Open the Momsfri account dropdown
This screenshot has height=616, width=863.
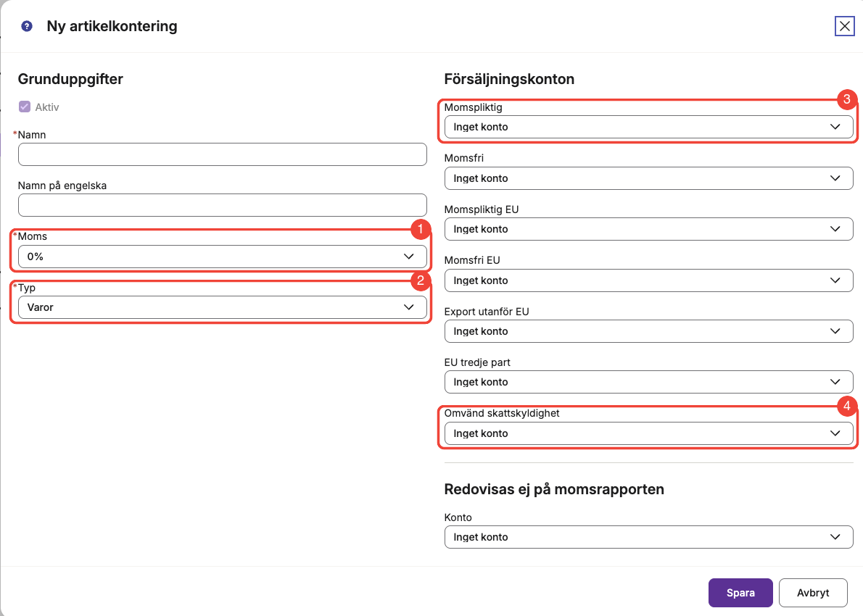[x=648, y=178]
